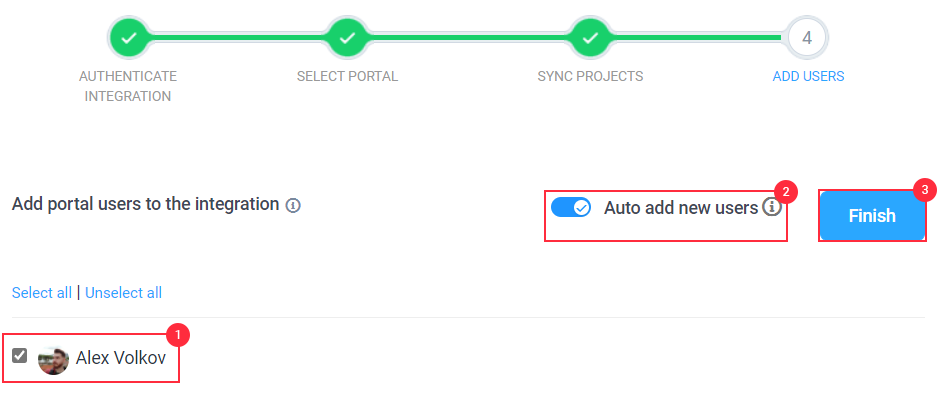
Task: Click the Unselect all link
Action: tap(123, 293)
